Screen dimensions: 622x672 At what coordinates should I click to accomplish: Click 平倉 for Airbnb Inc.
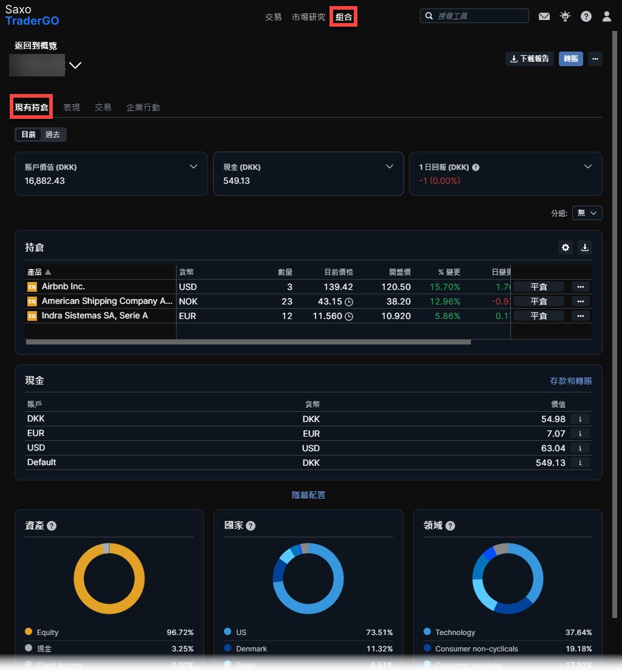coord(538,287)
